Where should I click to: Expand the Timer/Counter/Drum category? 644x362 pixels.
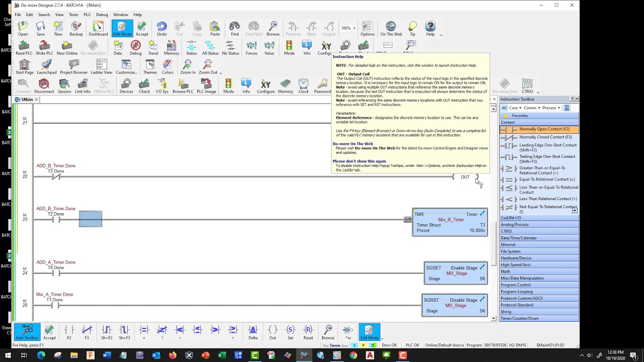539,318
